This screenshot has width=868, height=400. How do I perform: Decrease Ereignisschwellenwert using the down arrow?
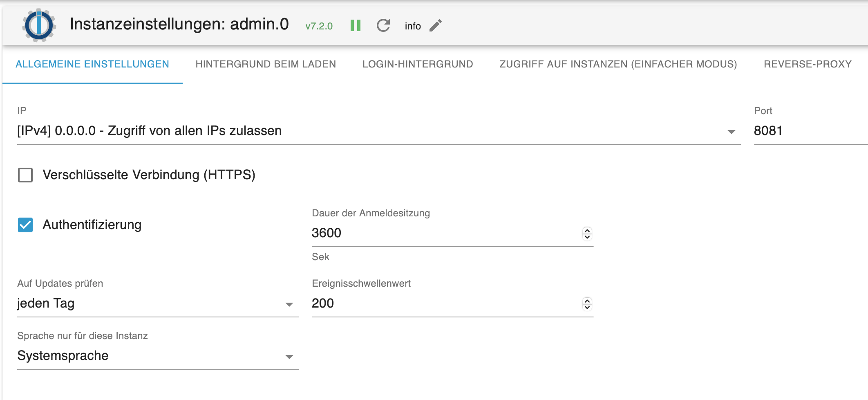[x=587, y=307]
